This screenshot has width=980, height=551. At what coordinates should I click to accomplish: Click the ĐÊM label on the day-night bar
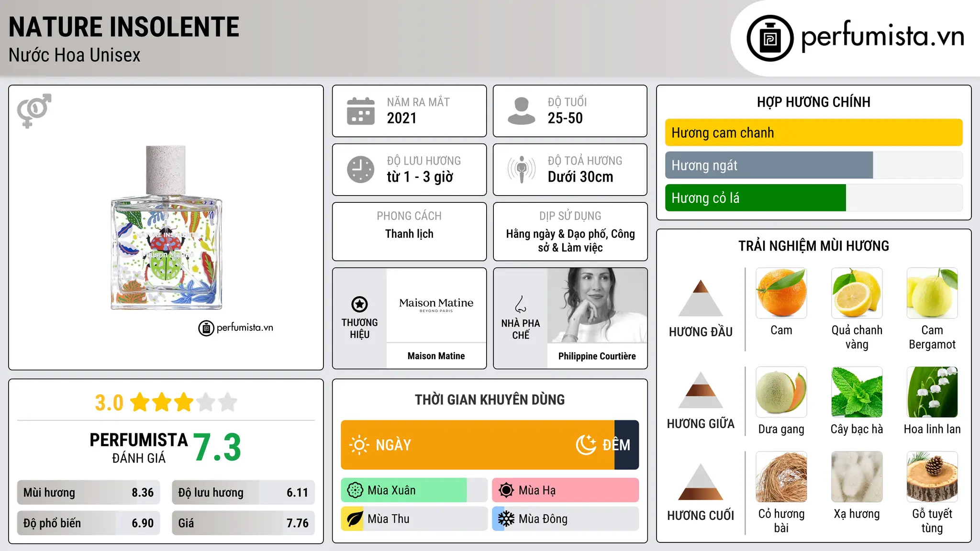616,445
